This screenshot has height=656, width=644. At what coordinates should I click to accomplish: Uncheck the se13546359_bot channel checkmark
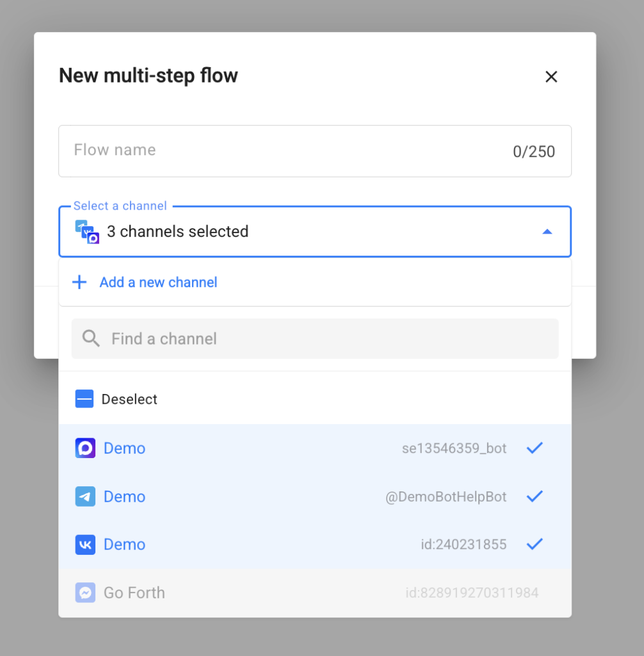535,448
